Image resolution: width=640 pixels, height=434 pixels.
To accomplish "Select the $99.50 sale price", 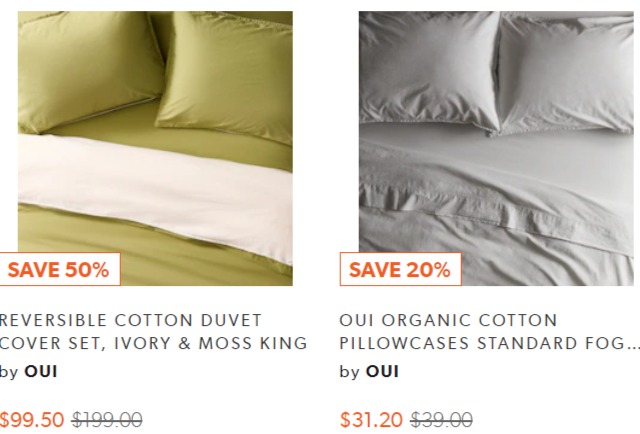I will coord(32,420).
